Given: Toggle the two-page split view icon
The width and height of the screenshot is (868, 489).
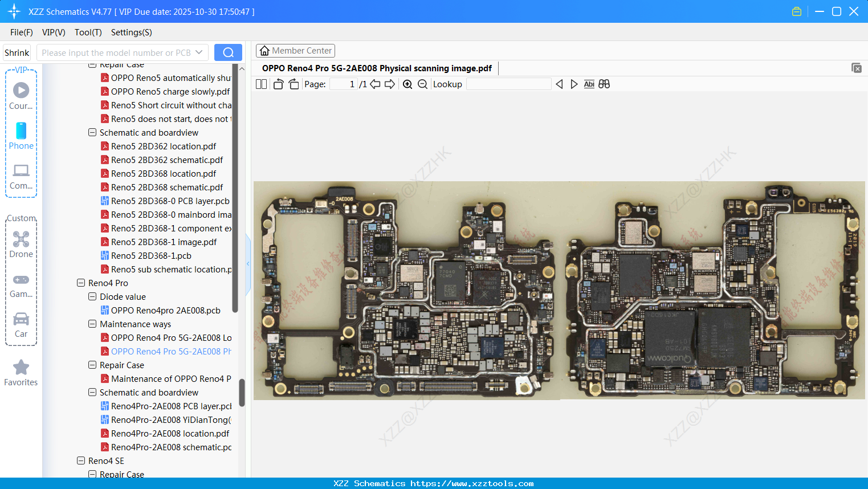Looking at the screenshot, I should (x=261, y=84).
